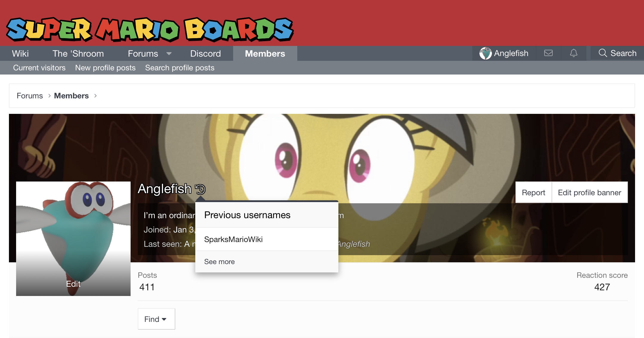Click the chevron after Members breadcrumb
This screenshot has width=644, height=338.
(x=95, y=96)
